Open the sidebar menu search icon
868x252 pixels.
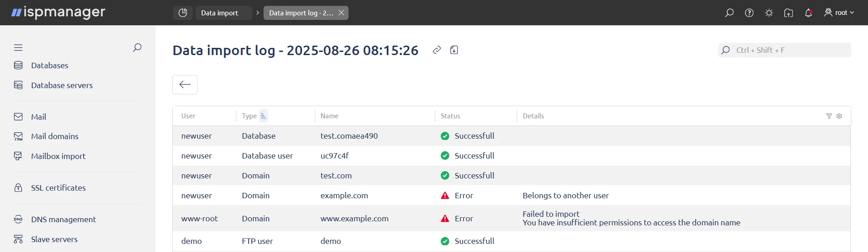coord(137,47)
